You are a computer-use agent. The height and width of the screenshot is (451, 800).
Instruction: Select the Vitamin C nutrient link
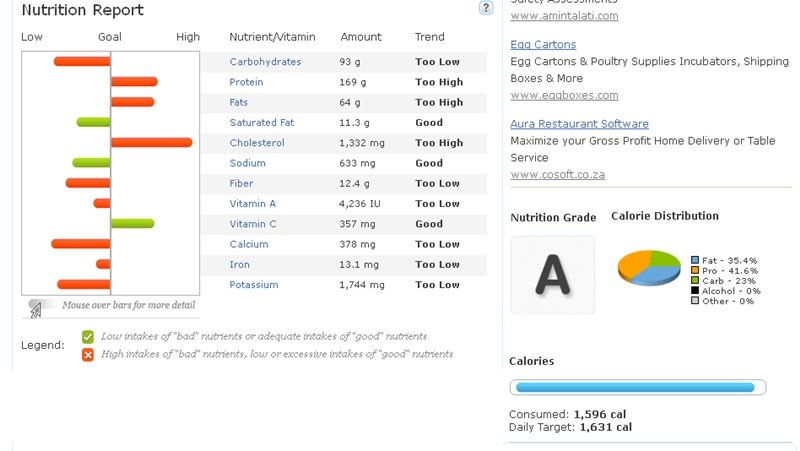tap(253, 224)
